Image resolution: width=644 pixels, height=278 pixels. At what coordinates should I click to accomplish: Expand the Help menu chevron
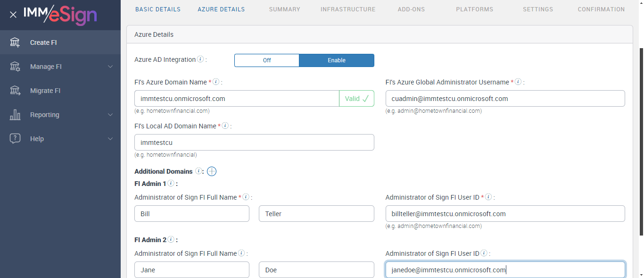110,139
